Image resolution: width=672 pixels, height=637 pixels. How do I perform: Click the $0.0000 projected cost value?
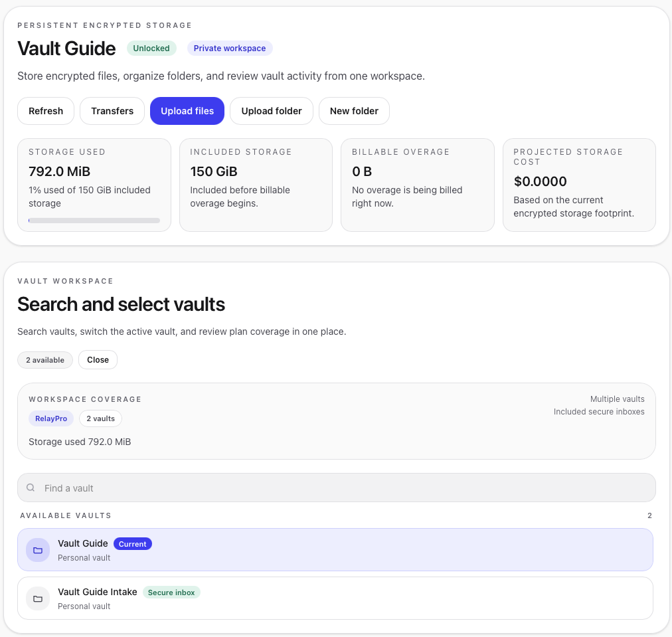click(x=540, y=181)
